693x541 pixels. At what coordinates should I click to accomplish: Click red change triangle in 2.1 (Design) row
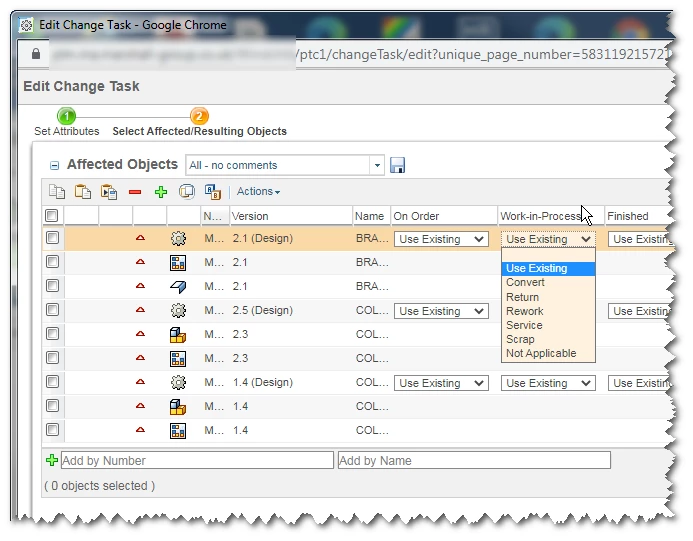[140, 238]
